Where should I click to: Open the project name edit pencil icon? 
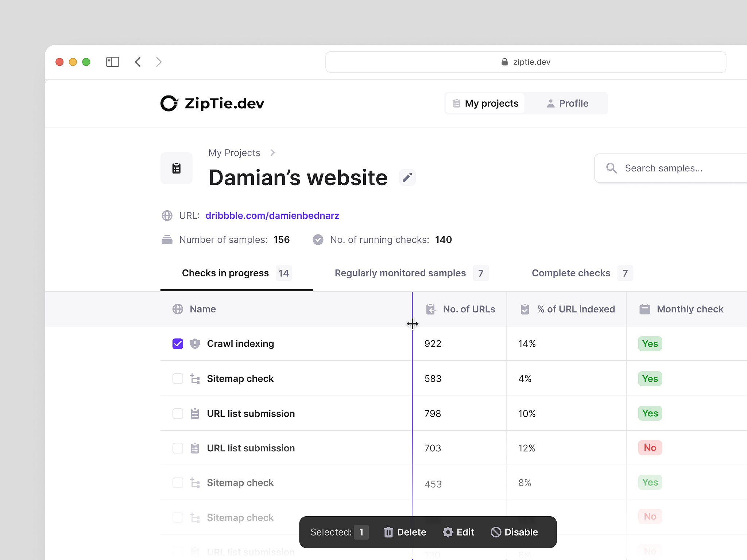[407, 178]
